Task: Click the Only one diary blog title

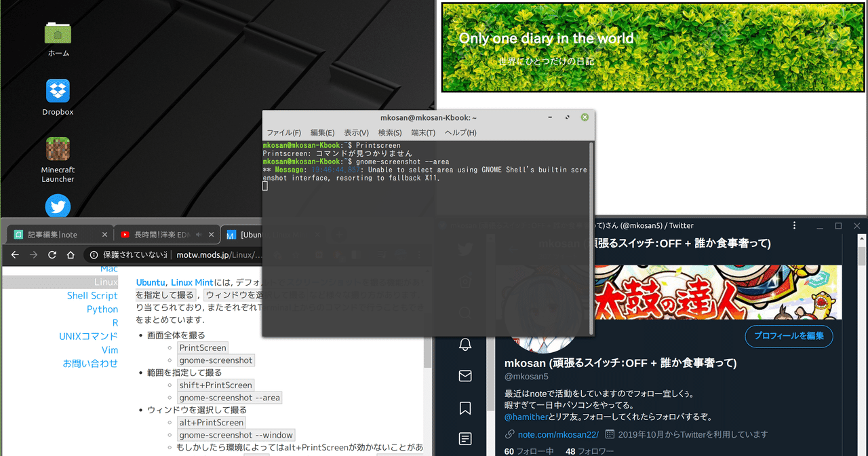Action: click(547, 39)
